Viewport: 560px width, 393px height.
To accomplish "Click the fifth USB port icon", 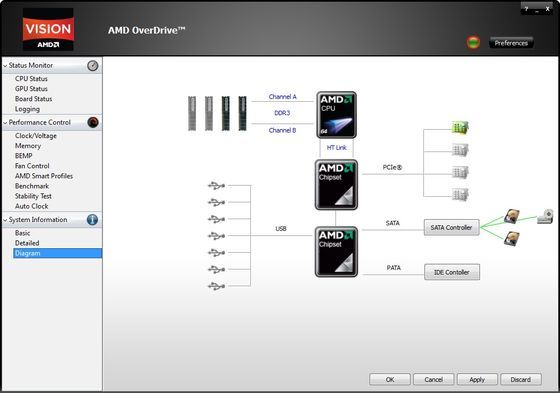I will coord(216,253).
